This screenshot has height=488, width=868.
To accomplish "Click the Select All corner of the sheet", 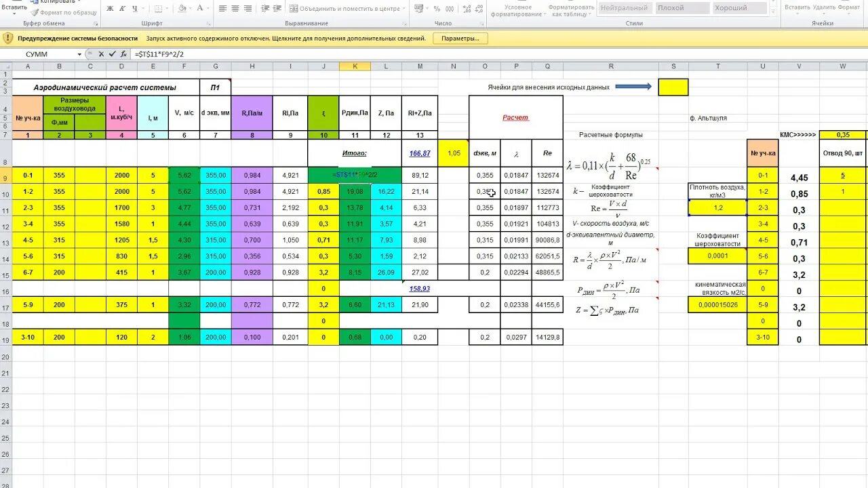I will (x=5, y=66).
